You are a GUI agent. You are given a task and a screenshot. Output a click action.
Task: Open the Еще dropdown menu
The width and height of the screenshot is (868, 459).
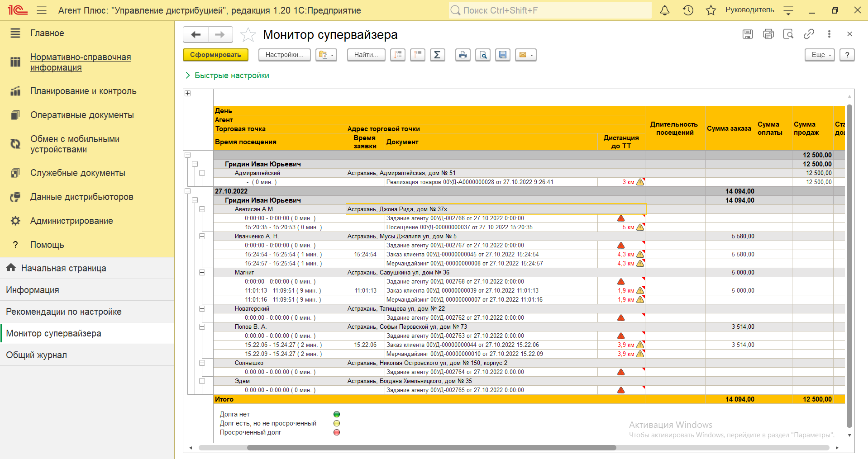click(x=820, y=55)
